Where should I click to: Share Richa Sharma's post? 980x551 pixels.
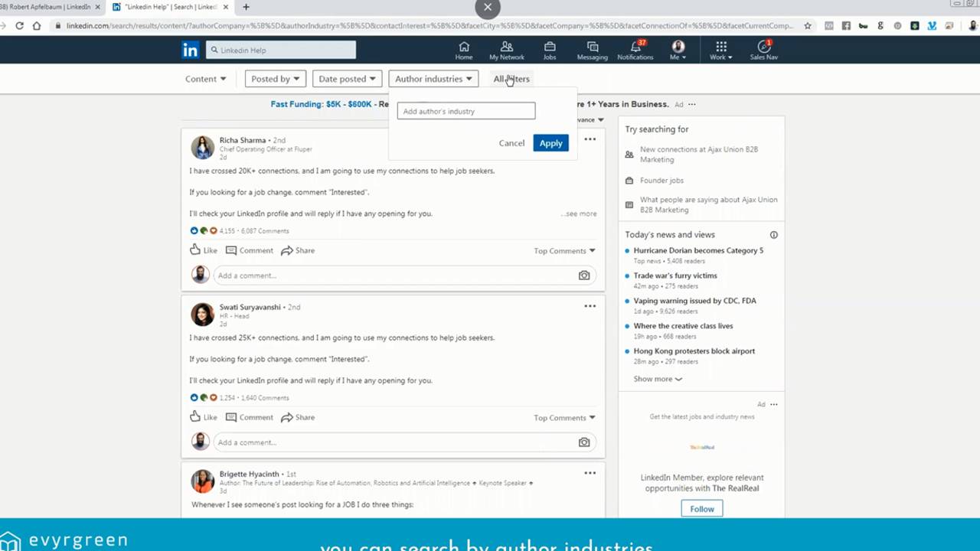tap(298, 250)
